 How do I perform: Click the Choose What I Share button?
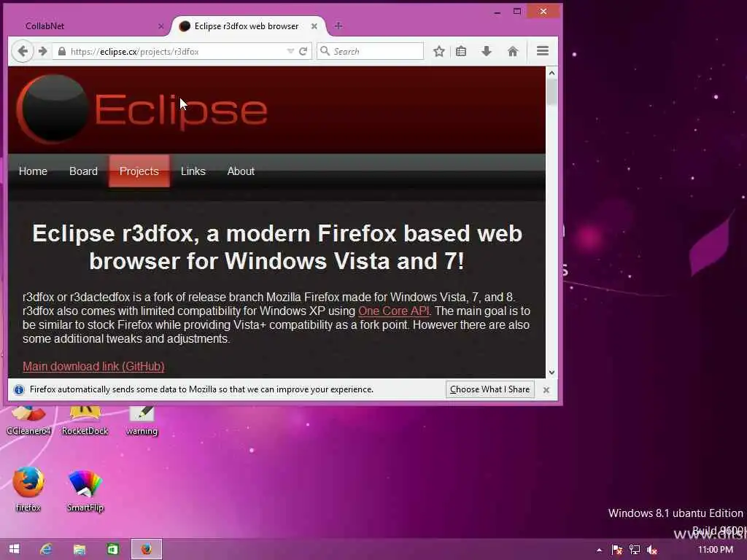point(489,389)
